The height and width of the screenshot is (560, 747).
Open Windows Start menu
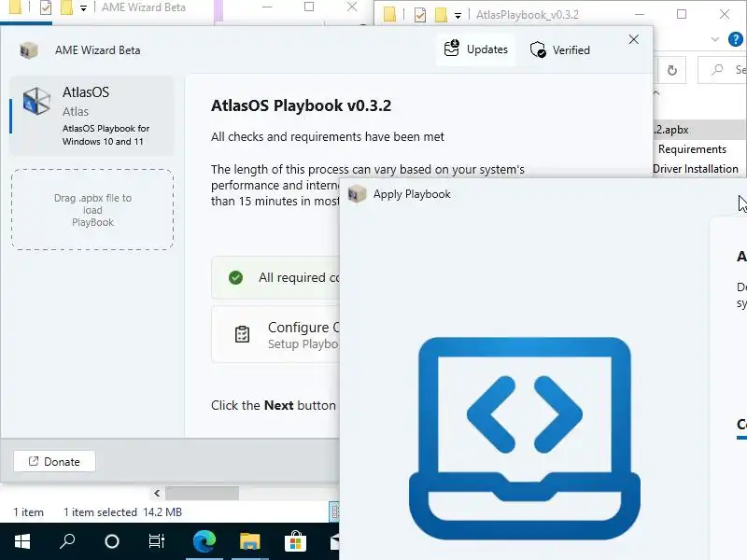[21, 541]
